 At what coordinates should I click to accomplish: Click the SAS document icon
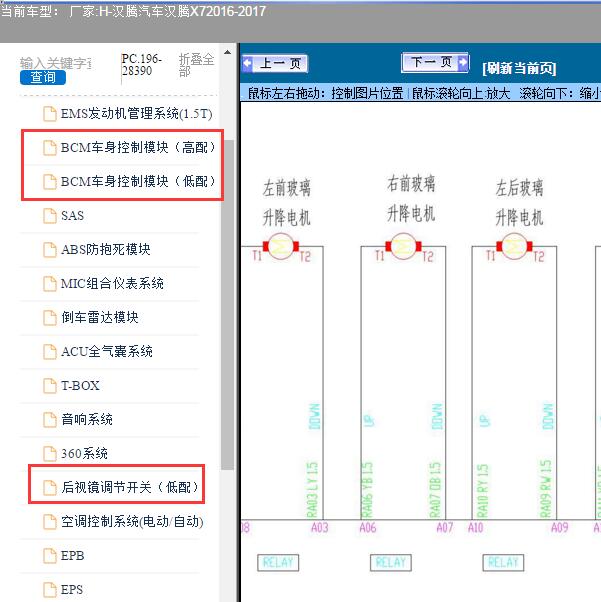click(x=50, y=216)
